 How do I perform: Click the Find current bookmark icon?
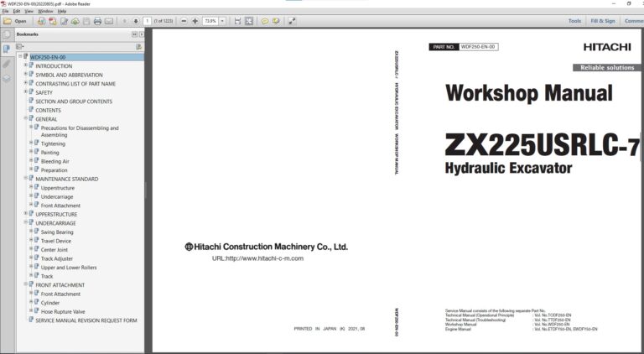(x=139, y=47)
